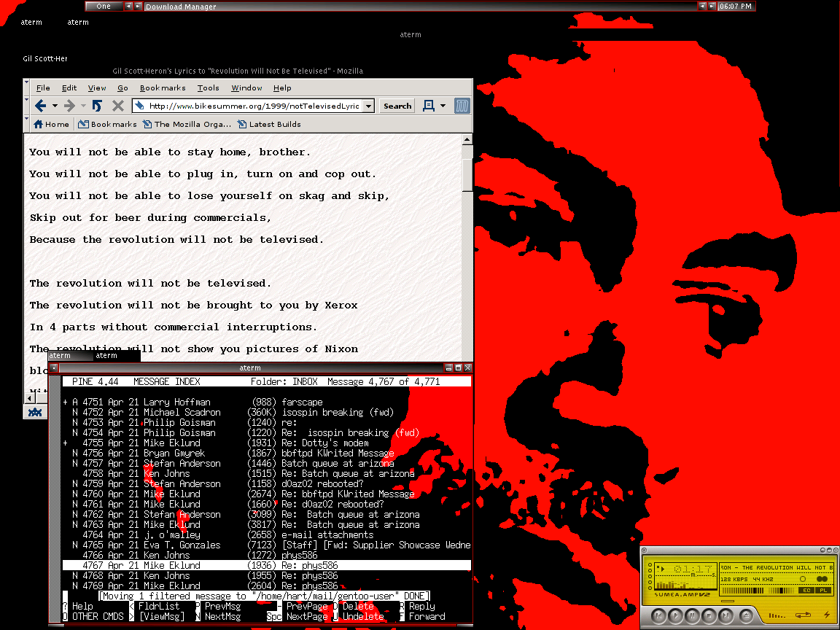Adjust the volume slider in Sumea Amp
Image resolution: width=840 pixels, height=630 pixels.
pos(742,591)
